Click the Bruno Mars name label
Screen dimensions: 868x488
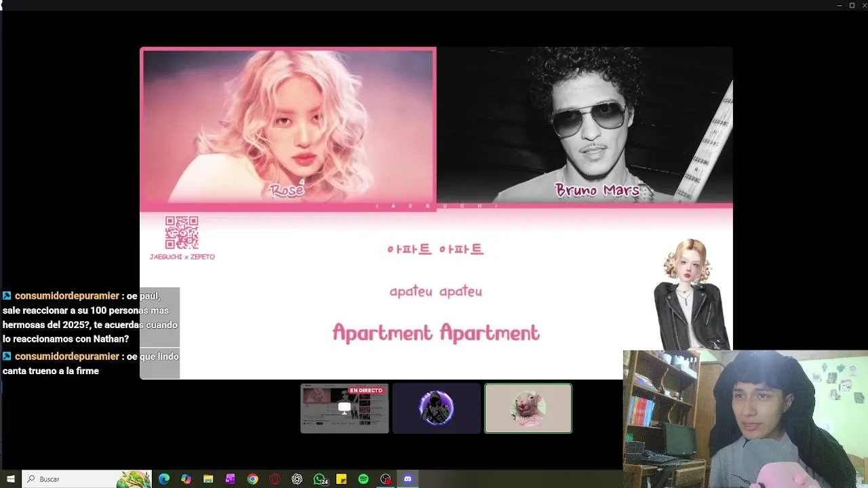[597, 190]
